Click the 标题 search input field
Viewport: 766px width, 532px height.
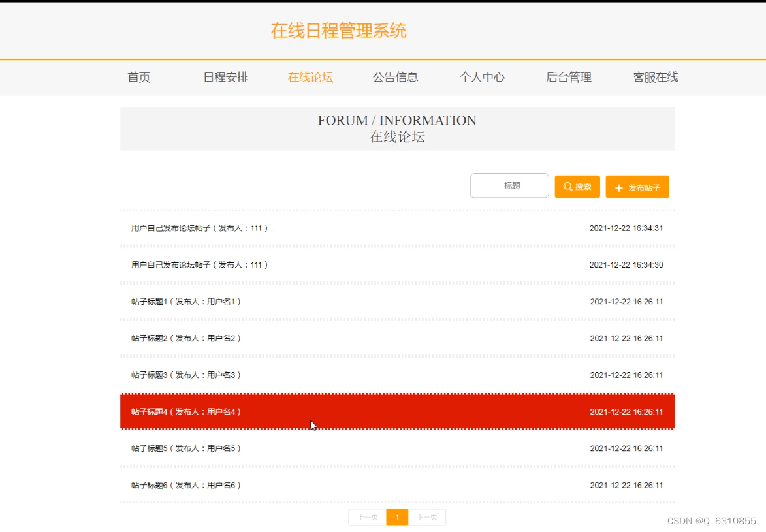click(509, 185)
